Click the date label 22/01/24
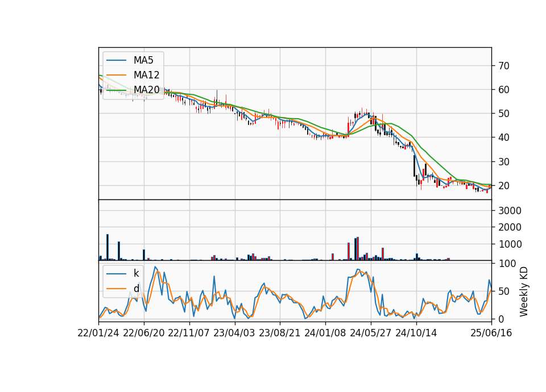 (x=98, y=333)
